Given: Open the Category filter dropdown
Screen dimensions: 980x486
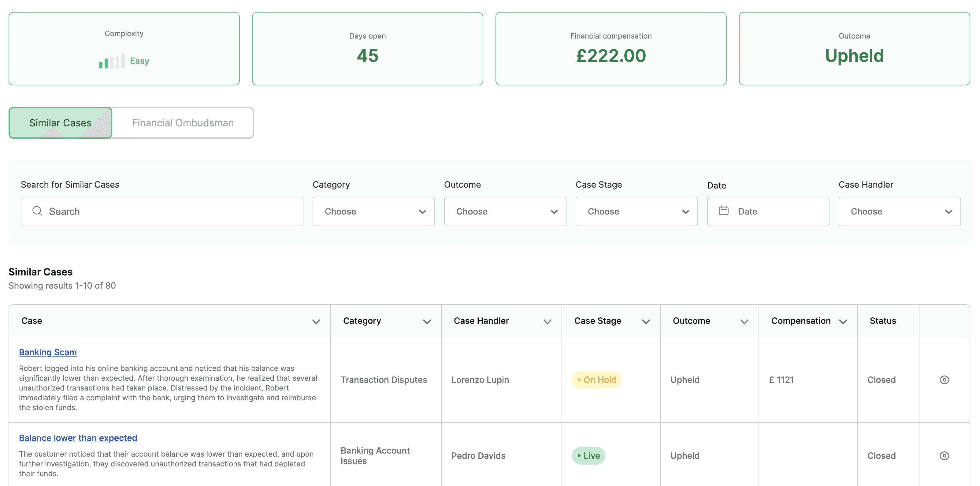Looking at the screenshot, I should [373, 211].
